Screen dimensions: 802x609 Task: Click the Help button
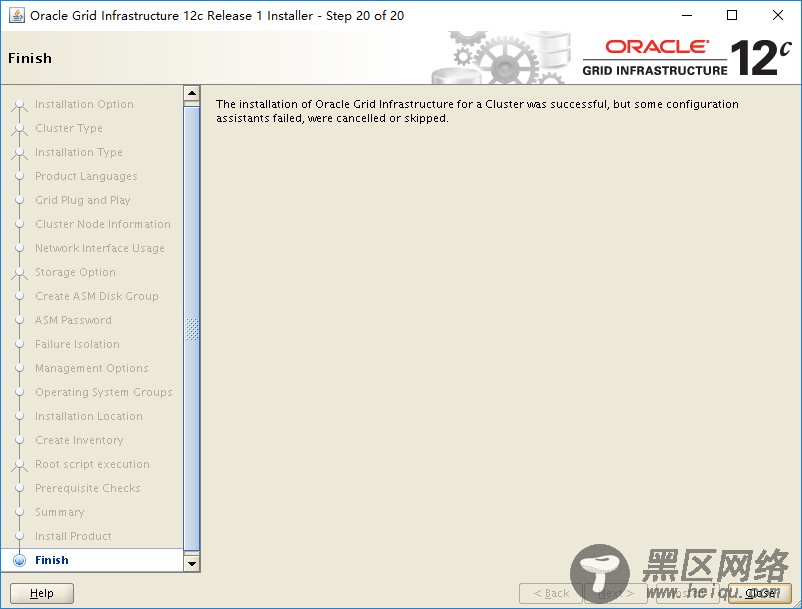tap(42, 593)
